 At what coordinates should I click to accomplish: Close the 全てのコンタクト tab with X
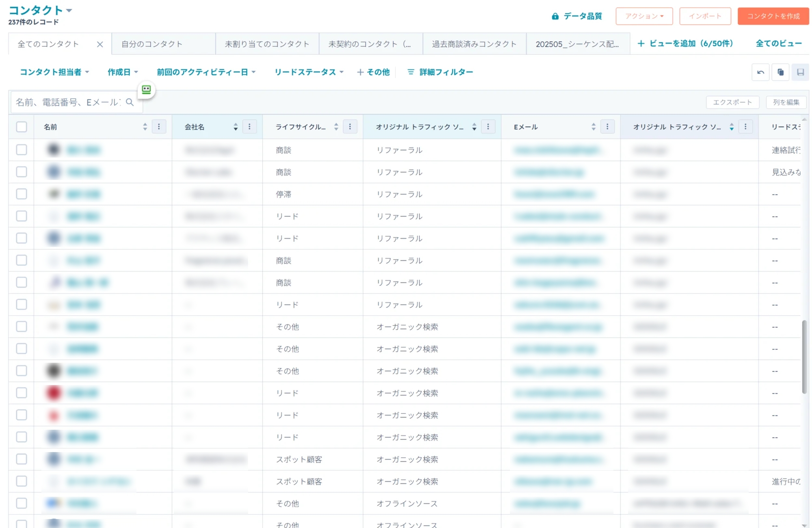(x=100, y=44)
